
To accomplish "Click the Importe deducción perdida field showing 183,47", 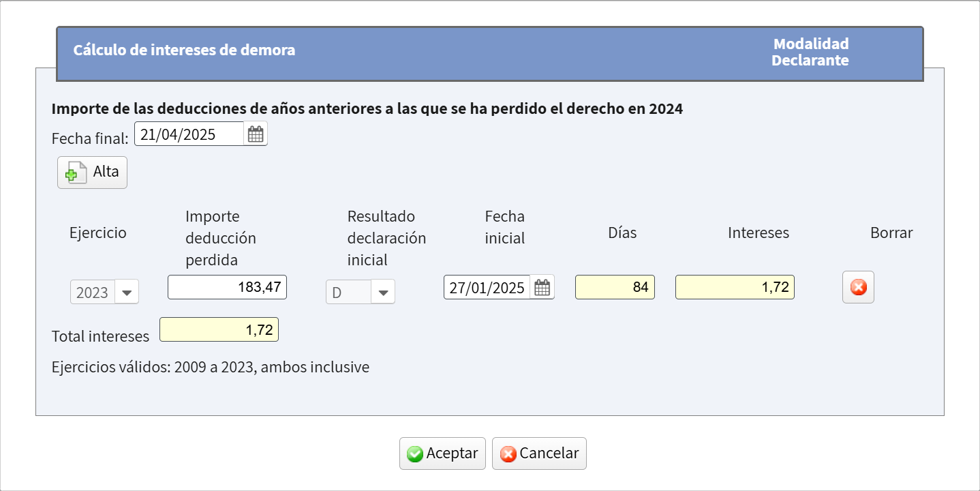I will coord(227,287).
